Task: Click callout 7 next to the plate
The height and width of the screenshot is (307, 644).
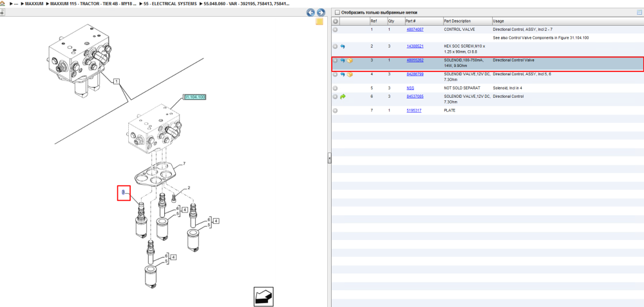Action: (184, 163)
